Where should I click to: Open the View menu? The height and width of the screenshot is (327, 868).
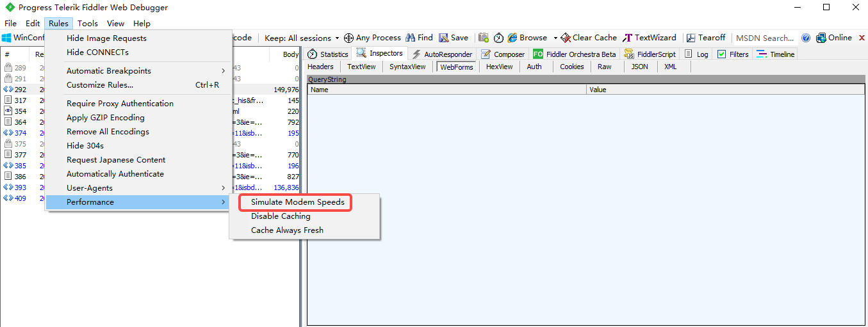[x=115, y=24]
